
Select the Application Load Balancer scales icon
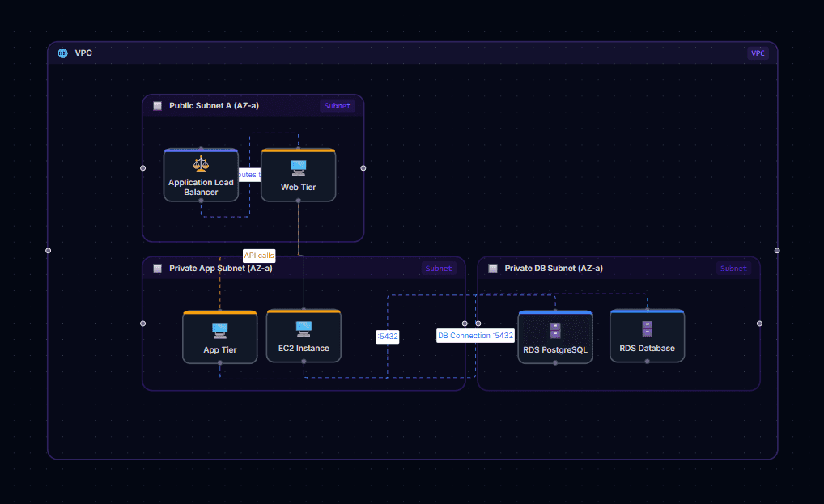tap(201, 164)
